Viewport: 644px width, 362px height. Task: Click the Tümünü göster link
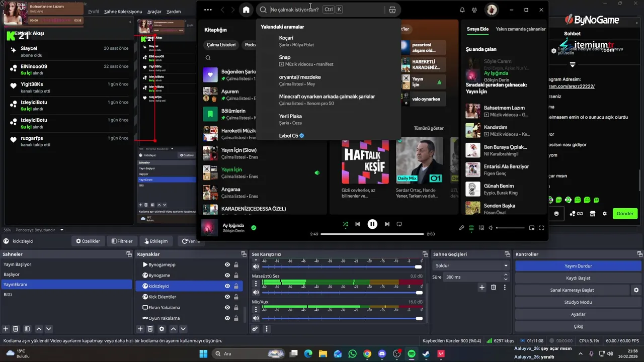coord(429,128)
